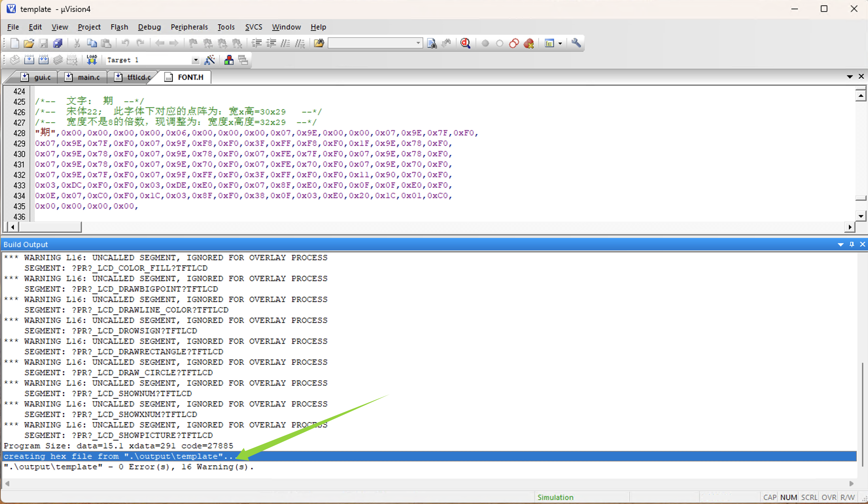Expand the window layout button's dropdown arrow

click(560, 43)
